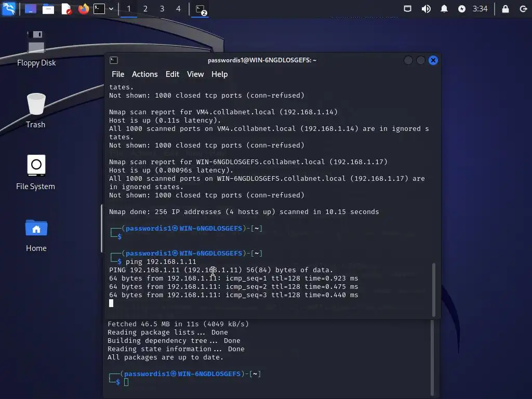This screenshot has width=532, height=399.
Task: Switch to workspace 3
Action: (x=162, y=9)
